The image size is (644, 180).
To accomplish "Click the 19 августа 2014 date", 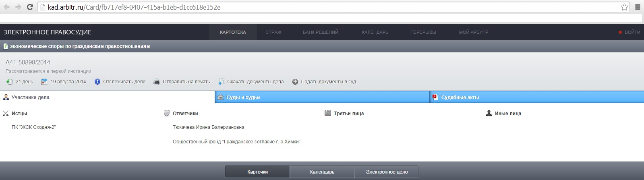I will pyautogui.click(x=68, y=82).
